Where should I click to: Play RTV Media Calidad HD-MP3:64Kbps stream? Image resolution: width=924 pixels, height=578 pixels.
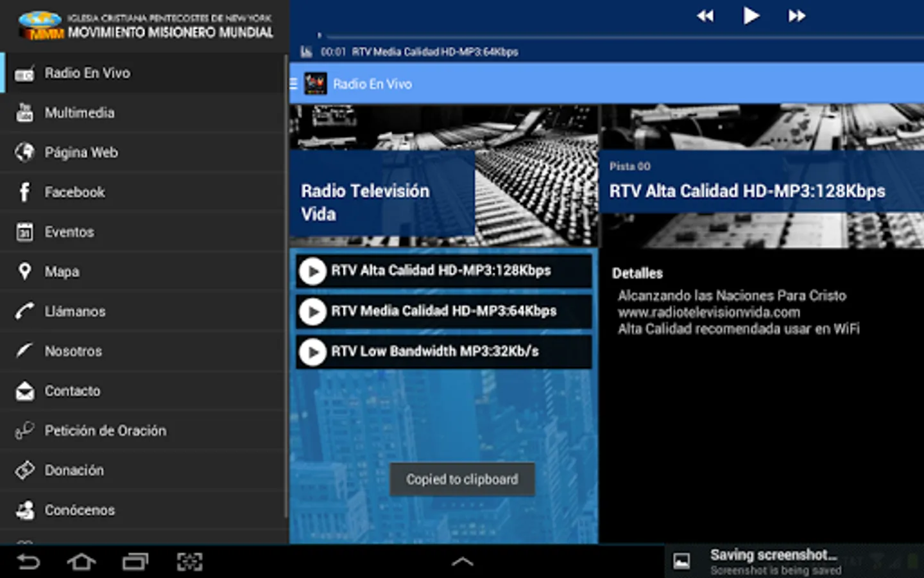pos(313,311)
